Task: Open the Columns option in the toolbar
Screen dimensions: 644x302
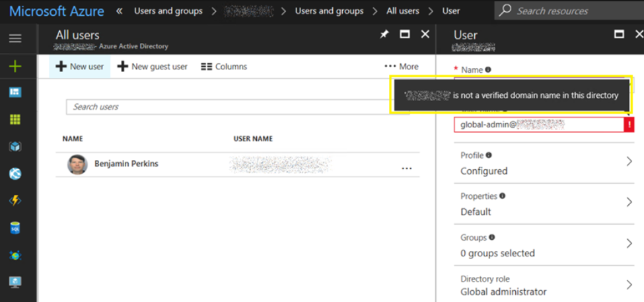Action: point(224,67)
